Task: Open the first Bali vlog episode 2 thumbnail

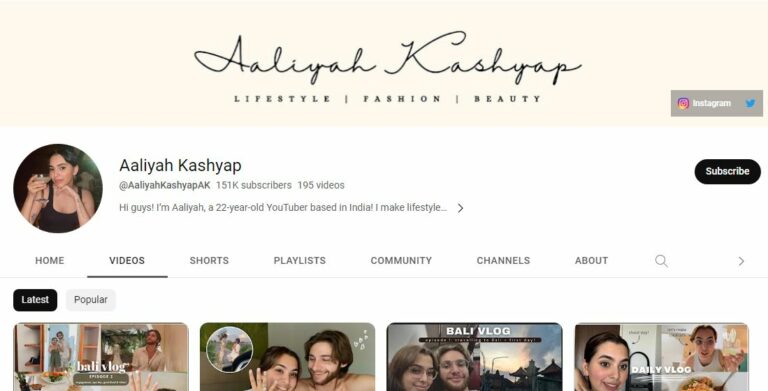Action: [x=101, y=357]
